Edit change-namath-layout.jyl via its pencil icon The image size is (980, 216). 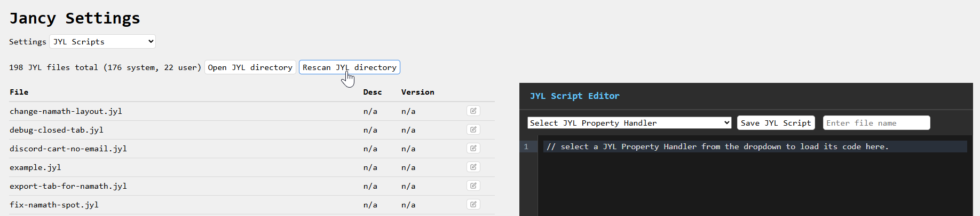coord(473,111)
